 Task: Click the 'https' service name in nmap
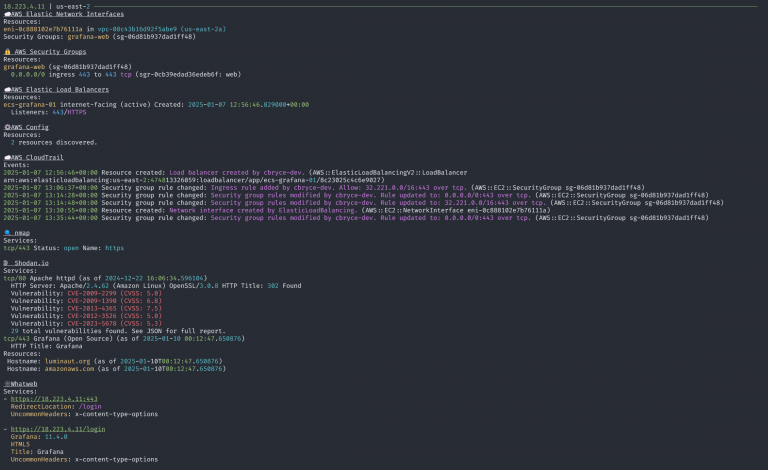115,248
